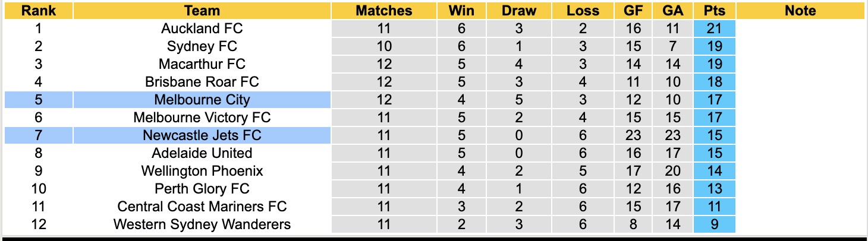Select the Draw column header
Screen dimensions: 868x241
518,11
